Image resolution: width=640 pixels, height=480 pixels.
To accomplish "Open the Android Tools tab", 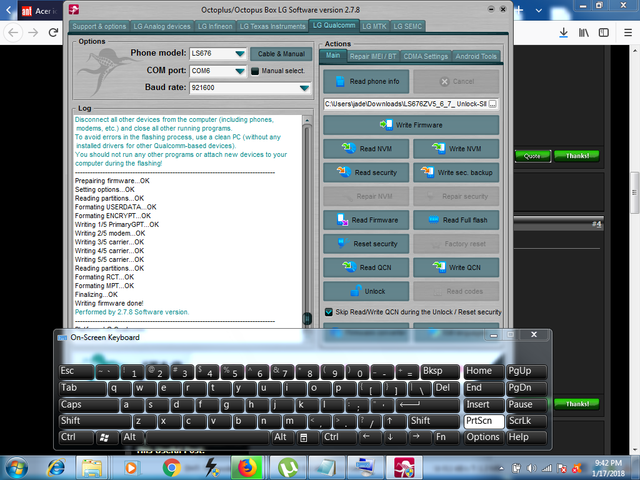I will pos(476,57).
